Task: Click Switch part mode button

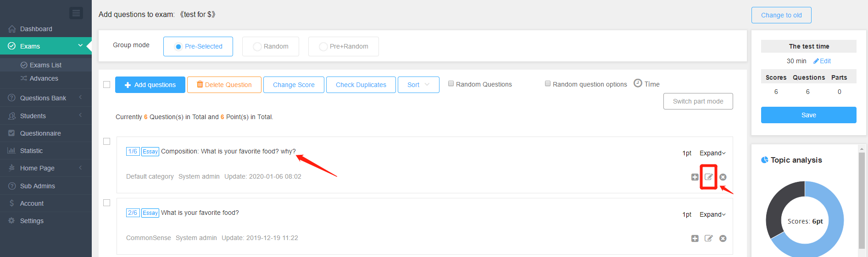Action: pos(698,101)
